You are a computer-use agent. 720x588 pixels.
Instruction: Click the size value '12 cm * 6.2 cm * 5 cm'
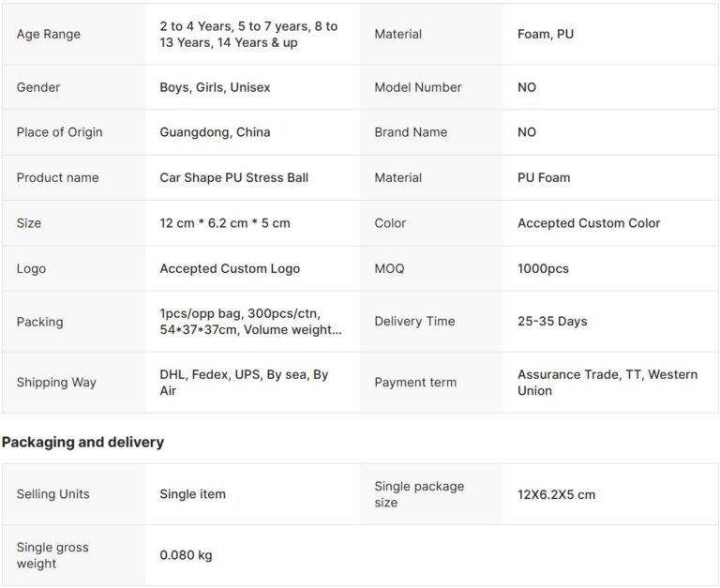point(225,223)
